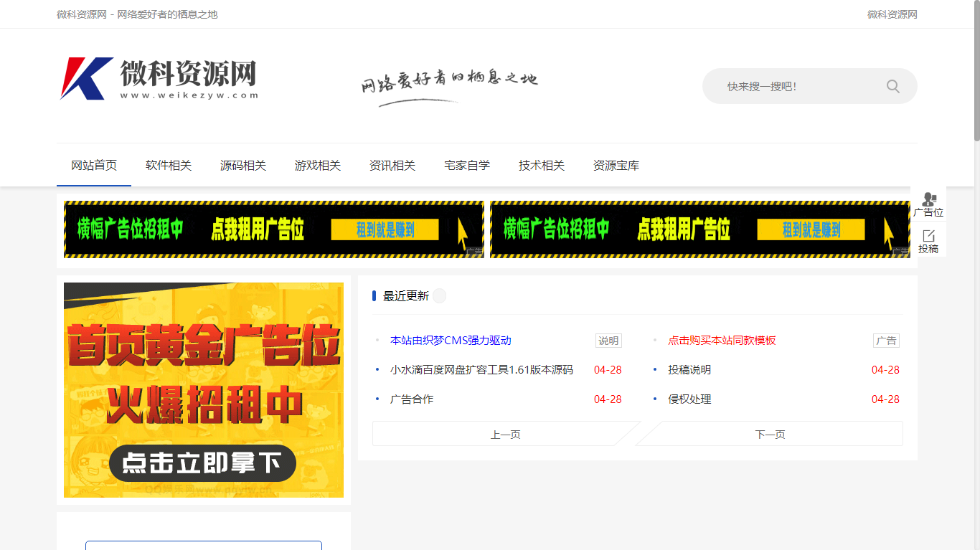Viewport: 980px width, 550px height.
Task: Open the 资源宝库 section
Action: [616, 165]
